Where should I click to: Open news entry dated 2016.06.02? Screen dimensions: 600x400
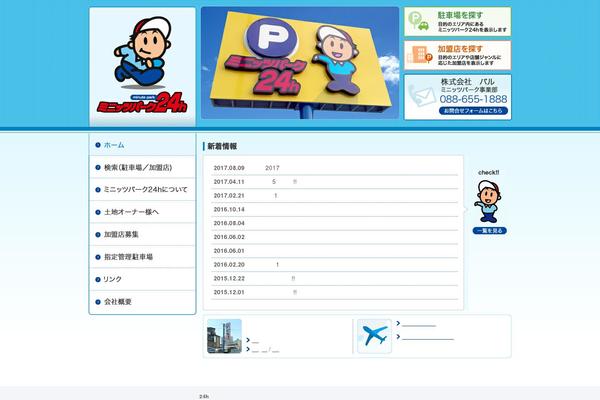(334, 237)
